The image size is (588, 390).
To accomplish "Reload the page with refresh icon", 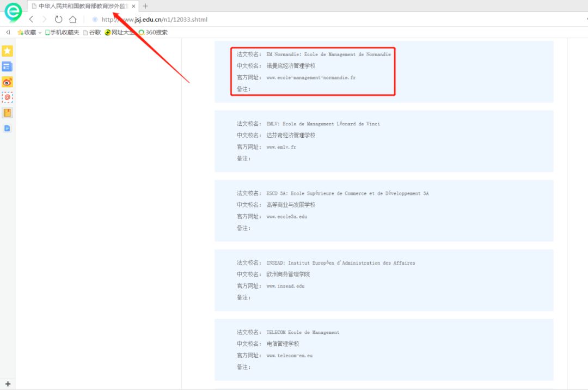I will (x=58, y=19).
